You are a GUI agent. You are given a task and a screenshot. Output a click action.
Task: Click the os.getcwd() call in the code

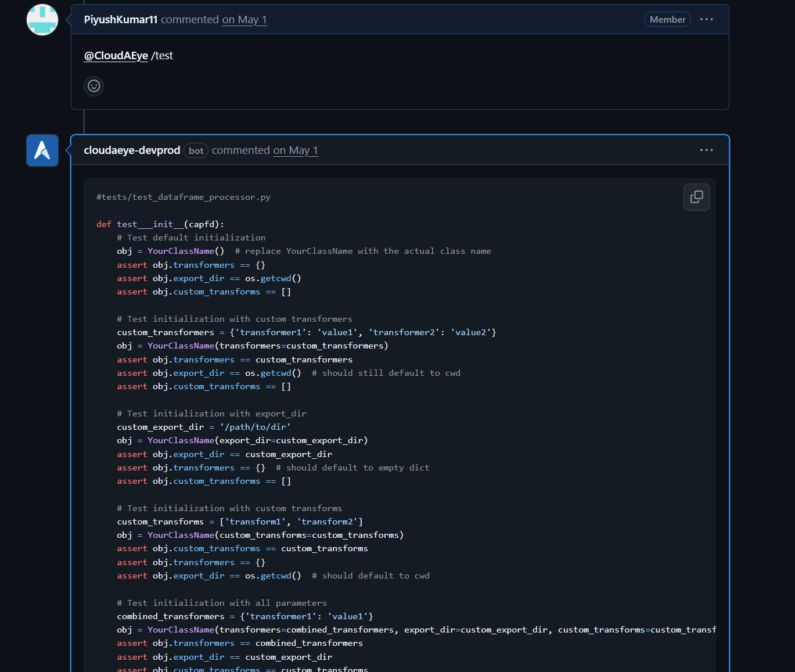[x=272, y=278]
